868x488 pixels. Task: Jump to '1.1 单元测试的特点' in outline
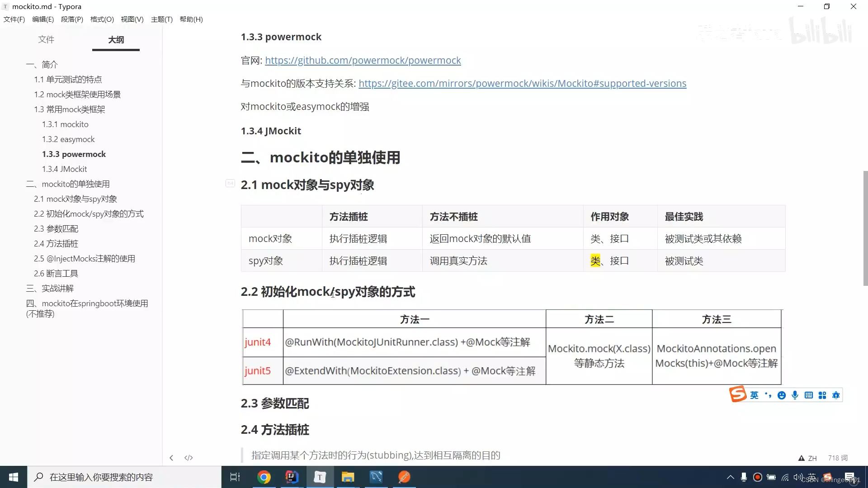coord(68,79)
